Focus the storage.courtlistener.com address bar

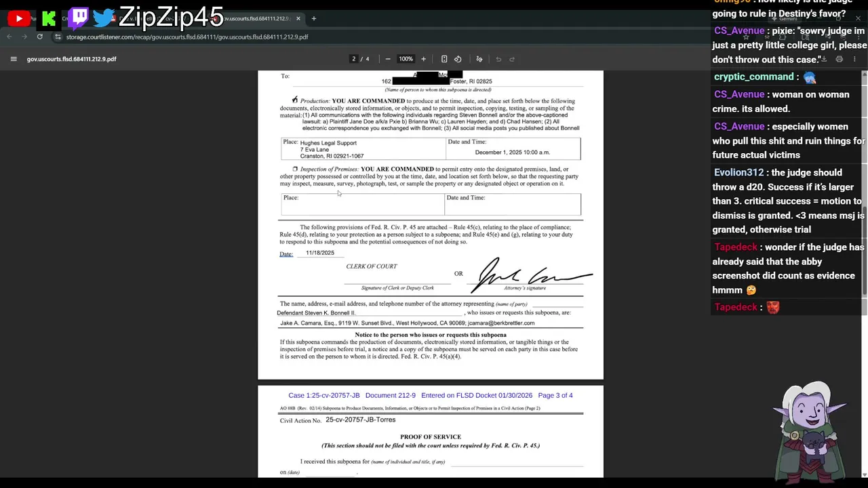[x=187, y=37]
